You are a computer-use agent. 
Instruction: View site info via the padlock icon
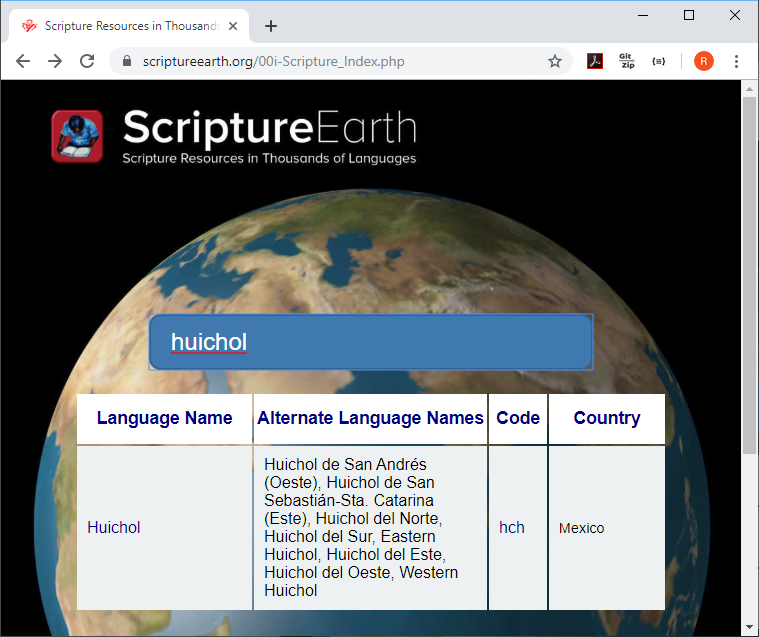coord(127,61)
